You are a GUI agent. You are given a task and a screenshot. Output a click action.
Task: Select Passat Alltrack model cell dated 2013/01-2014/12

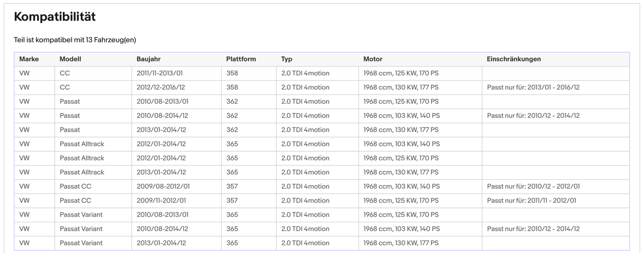pyautogui.click(x=82, y=172)
